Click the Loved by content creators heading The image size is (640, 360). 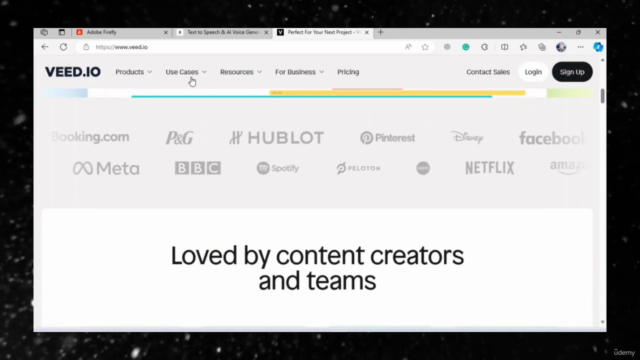317,268
